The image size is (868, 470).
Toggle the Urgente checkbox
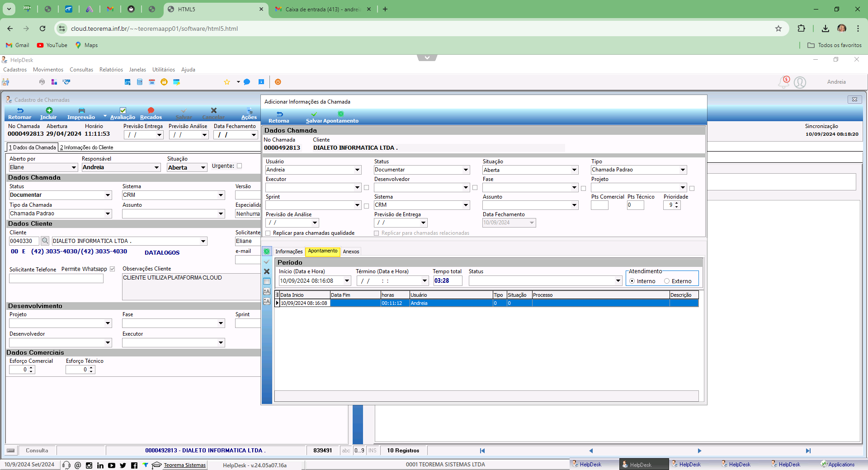240,166
